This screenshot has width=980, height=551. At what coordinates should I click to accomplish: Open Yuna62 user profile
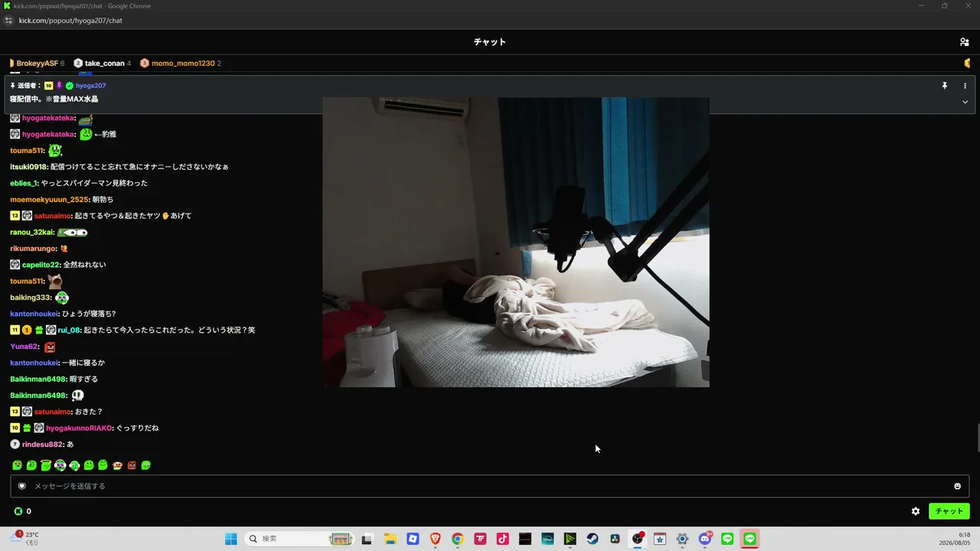(x=24, y=347)
